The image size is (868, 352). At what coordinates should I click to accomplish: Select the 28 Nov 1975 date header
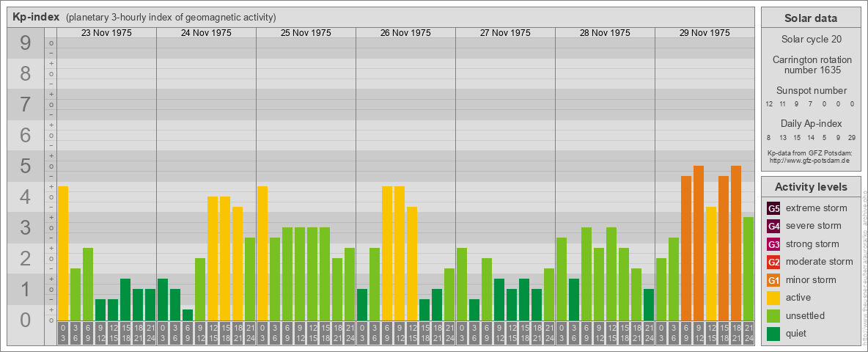[605, 33]
